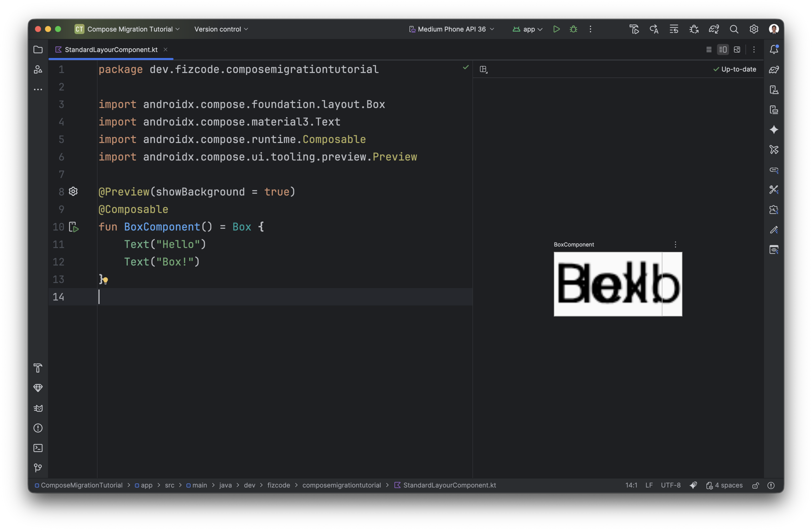Viewport: 812px width, 530px height.
Task: Open the Terminal tool window
Action: coord(38,448)
